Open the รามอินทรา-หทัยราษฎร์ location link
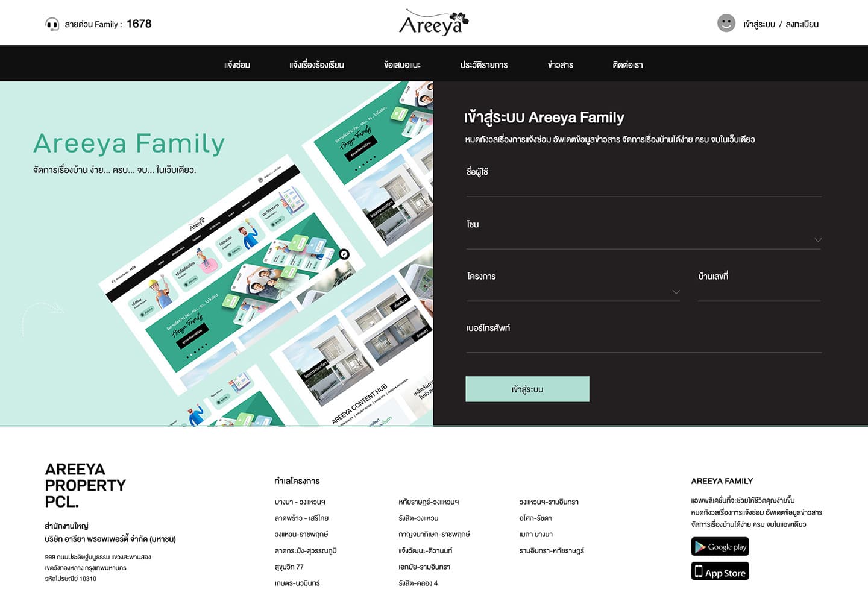 pyautogui.click(x=552, y=550)
